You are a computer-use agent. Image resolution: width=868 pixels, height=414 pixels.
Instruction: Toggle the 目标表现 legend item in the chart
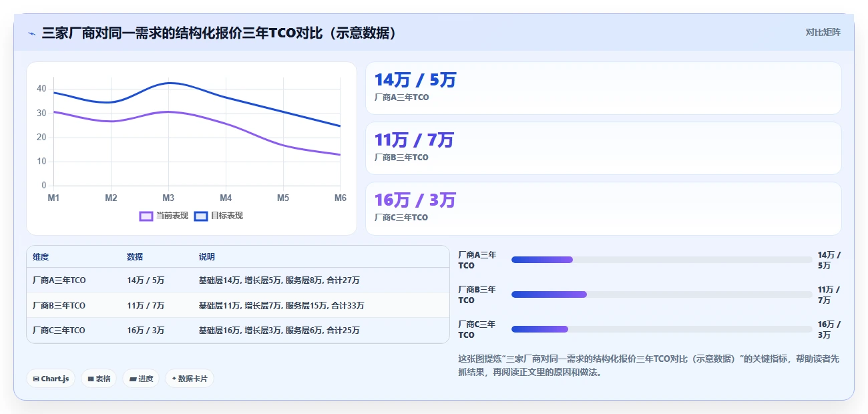218,216
